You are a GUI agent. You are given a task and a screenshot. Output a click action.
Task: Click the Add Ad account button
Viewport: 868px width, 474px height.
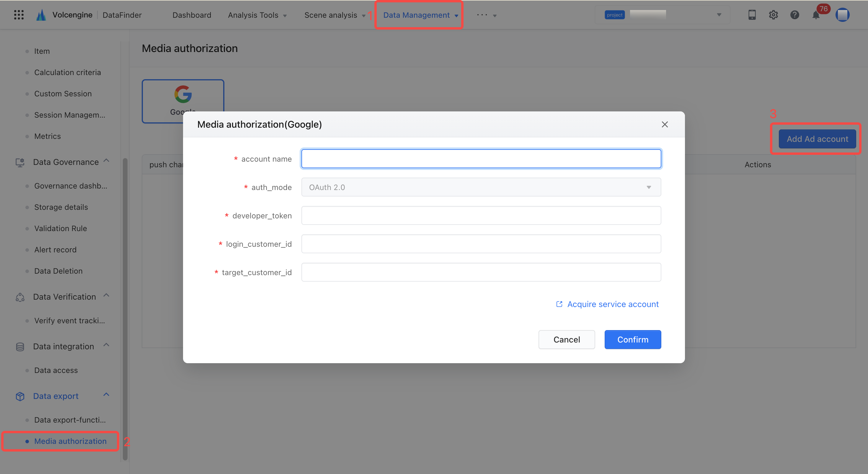[x=817, y=139]
